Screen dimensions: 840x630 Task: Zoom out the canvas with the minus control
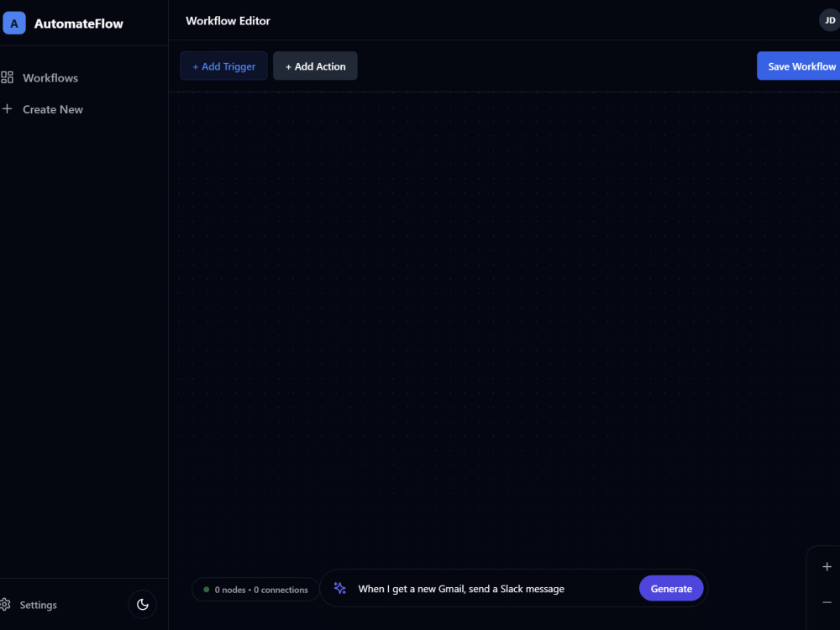click(x=827, y=602)
